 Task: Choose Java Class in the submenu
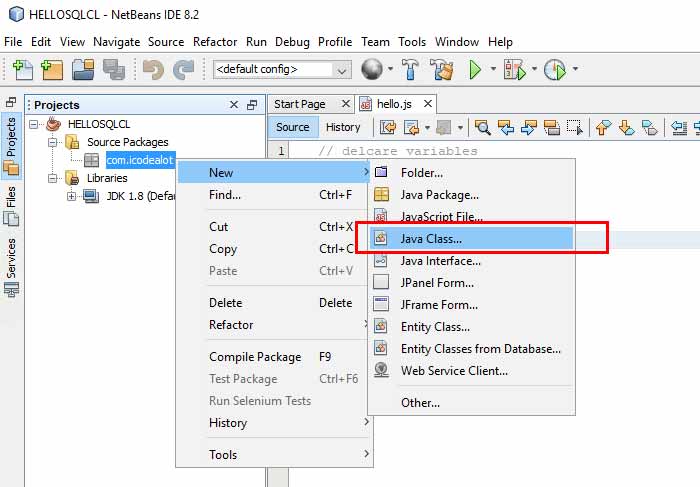coord(471,238)
